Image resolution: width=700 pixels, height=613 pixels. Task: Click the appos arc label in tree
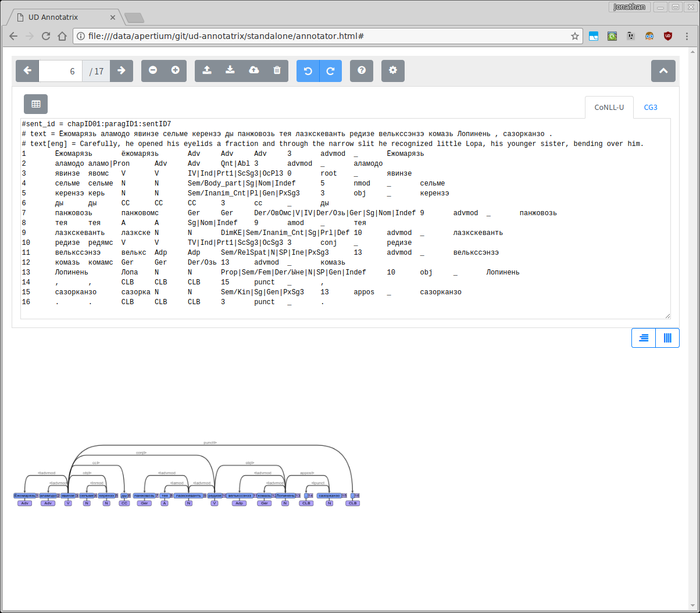(307, 473)
